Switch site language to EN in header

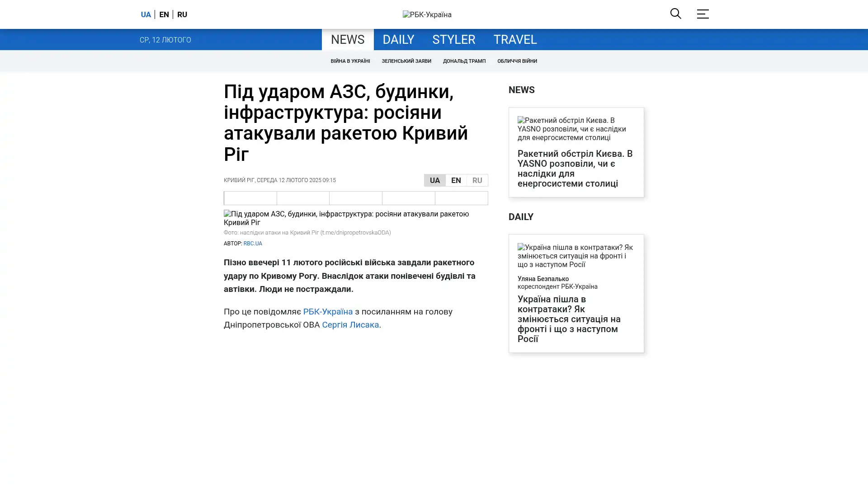pos(164,14)
